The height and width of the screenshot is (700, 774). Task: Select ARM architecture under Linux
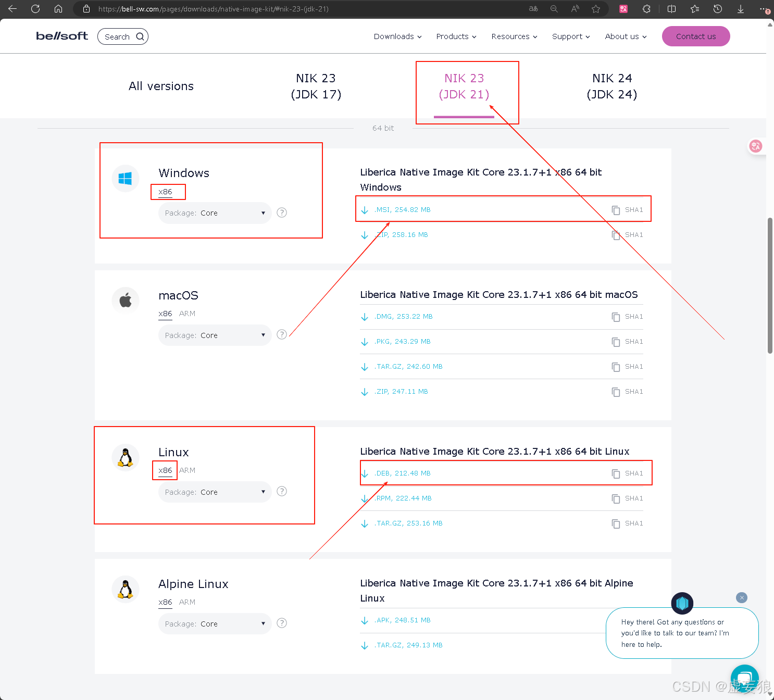(x=187, y=470)
